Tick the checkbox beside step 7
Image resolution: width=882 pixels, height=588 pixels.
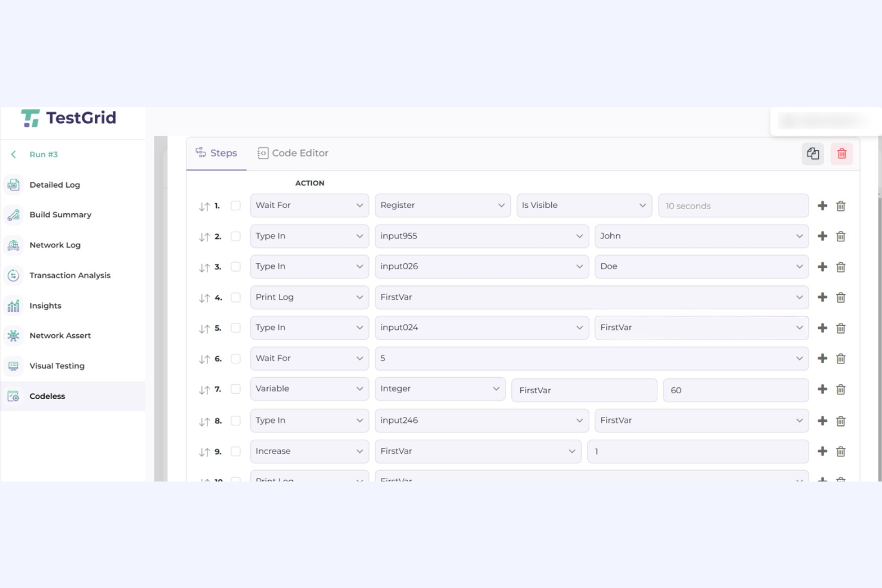235,388
